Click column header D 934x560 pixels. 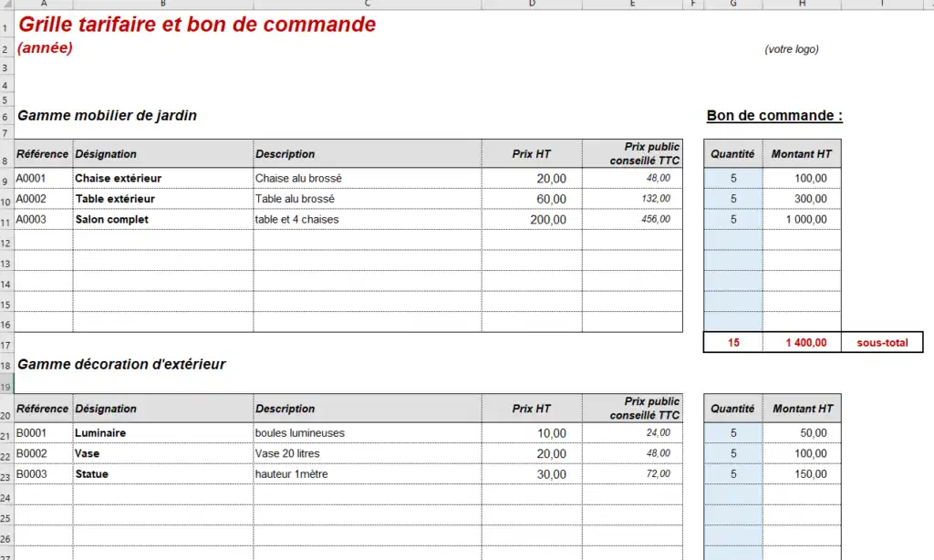pos(532,4)
